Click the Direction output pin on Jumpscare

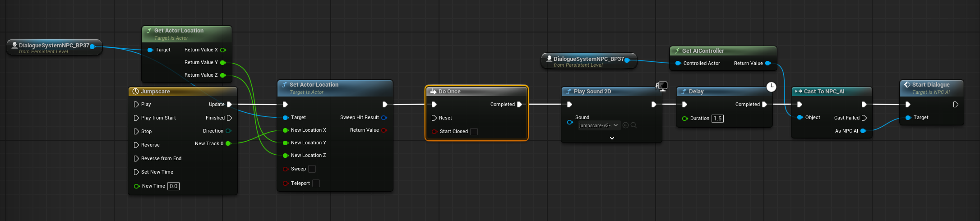pos(228,131)
